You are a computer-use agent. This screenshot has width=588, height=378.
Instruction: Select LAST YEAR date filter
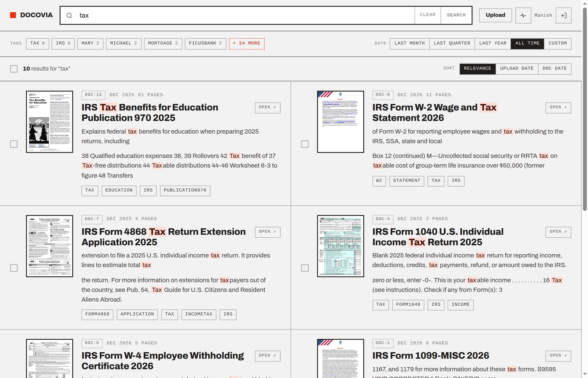click(493, 43)
